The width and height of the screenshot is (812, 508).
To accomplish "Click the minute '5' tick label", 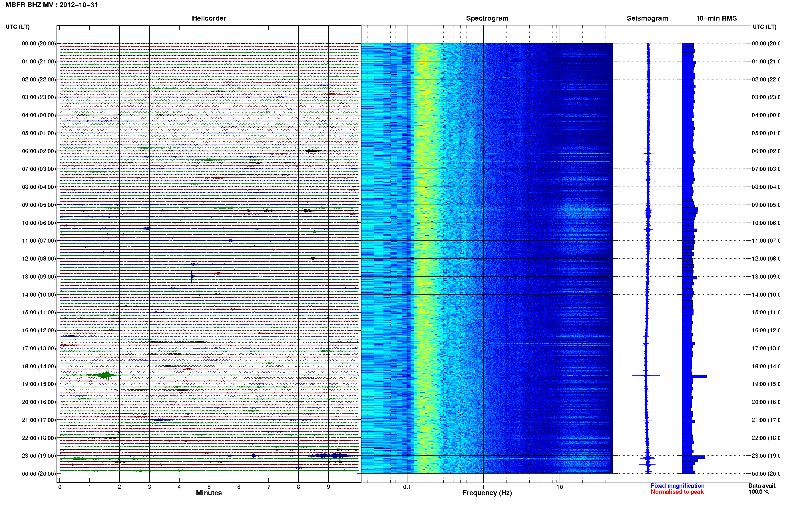I will click(209, 487).
